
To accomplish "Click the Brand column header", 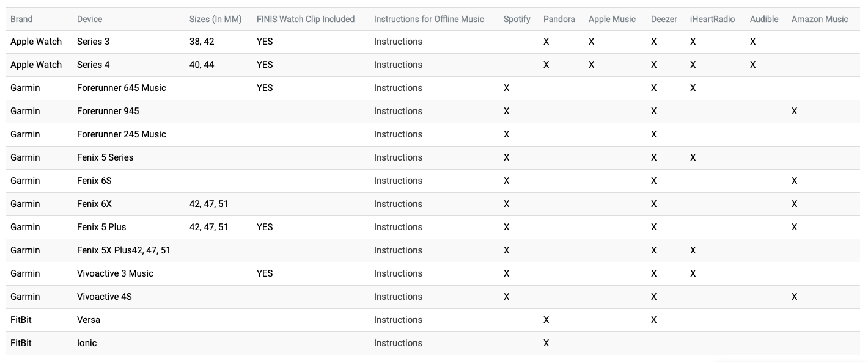I will (x=21, y=19).
